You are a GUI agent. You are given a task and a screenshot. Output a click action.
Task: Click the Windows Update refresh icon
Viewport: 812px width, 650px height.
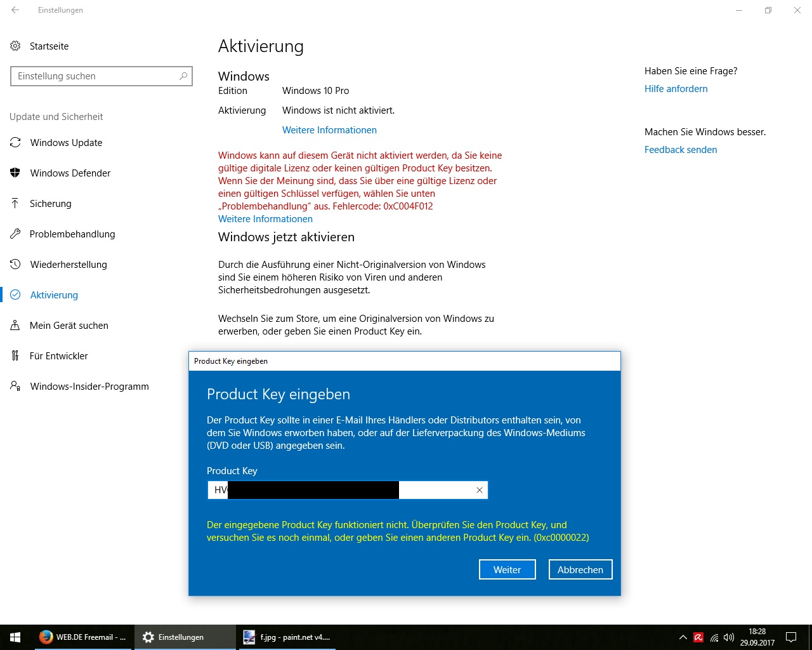15,142
